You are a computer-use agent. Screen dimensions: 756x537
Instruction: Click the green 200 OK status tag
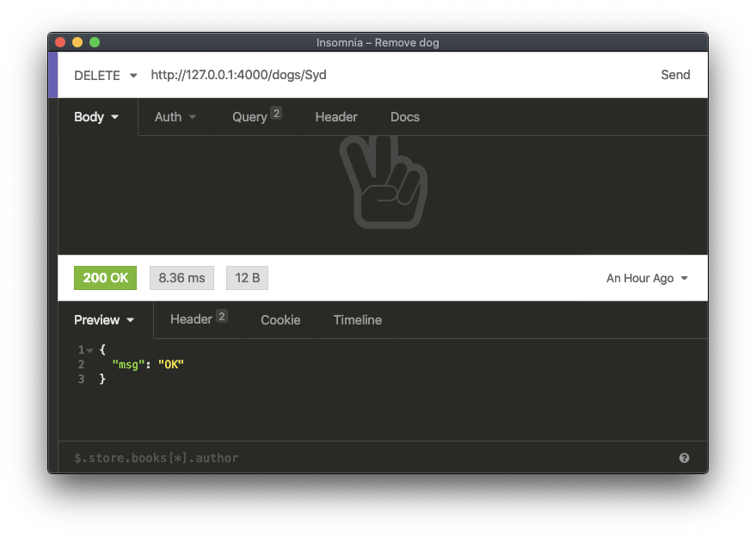tap(105, 278)
